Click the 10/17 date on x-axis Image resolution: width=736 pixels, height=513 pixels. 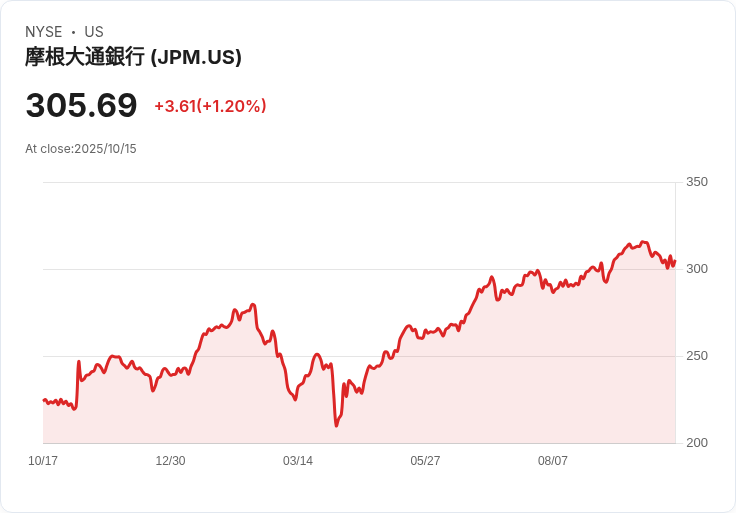[43, 461]
